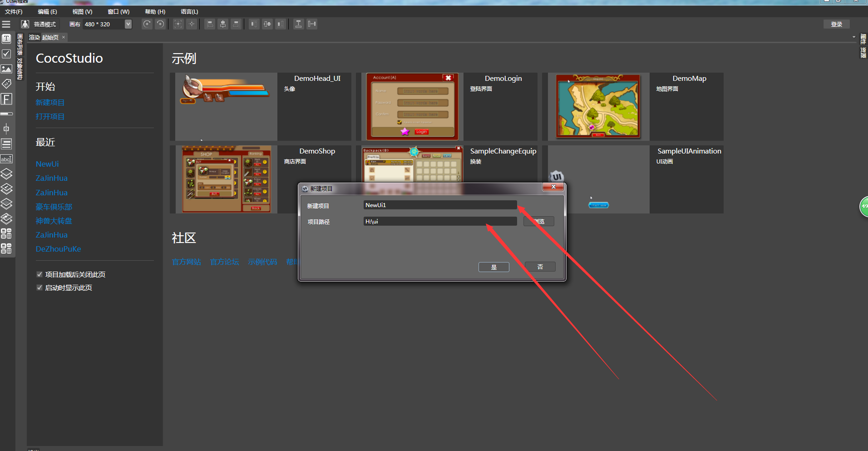Open the canvas size 480 * 320 dropdown
Screen dimensions: 868x451
(x=128, y=24)
